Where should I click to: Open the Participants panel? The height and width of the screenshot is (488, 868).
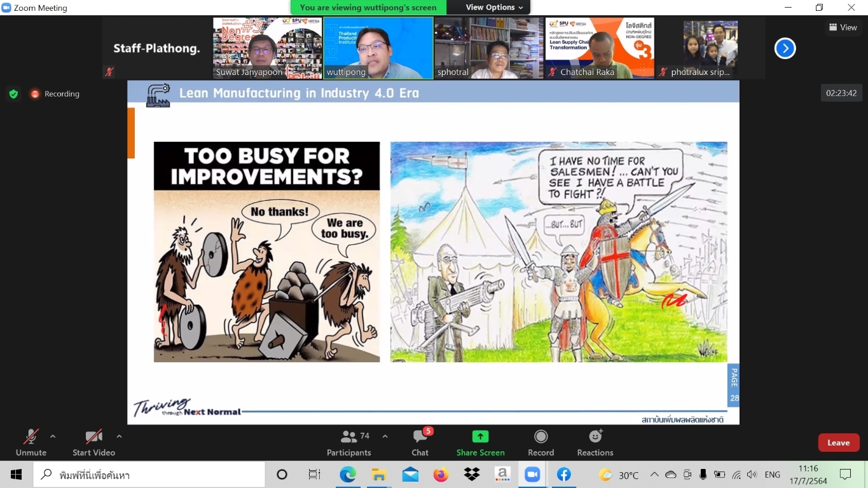click(348, 442)
